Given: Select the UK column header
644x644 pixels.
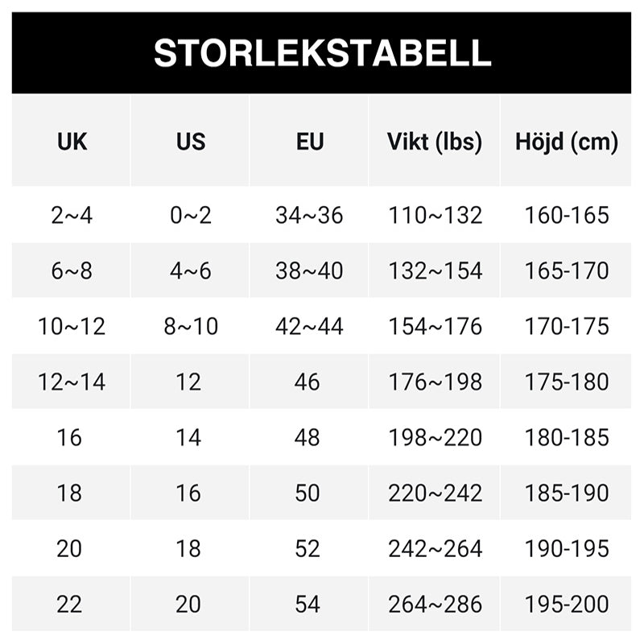Looking at the screenshot, I should click(x=71, y=141).
